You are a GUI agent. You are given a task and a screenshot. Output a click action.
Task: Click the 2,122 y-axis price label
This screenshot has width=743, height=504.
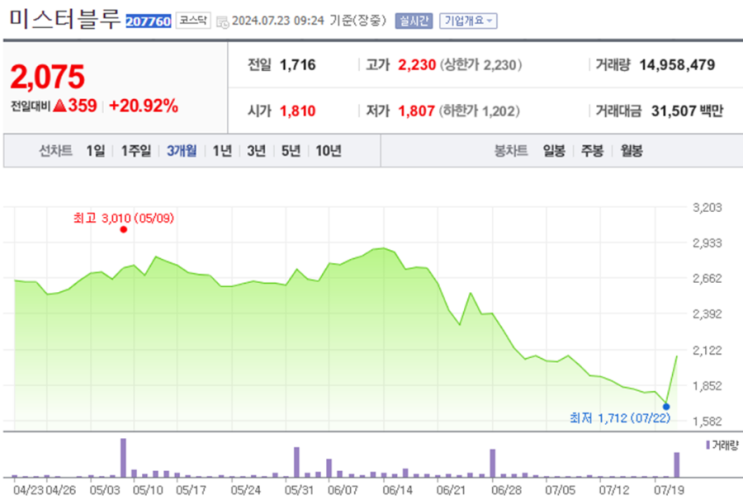[707, 351]
